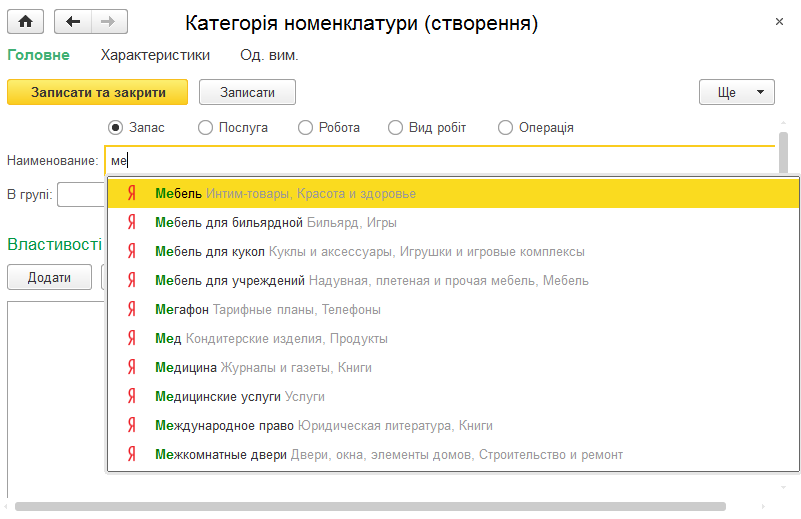The image size is (801, 519).
Task: Go to the home page icon
Action: point(26,21)
